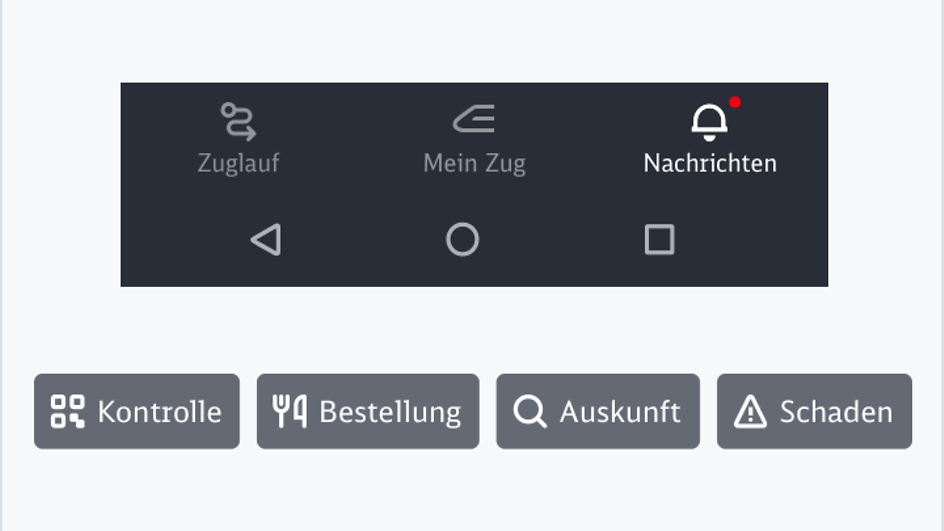Click the fork and knife Bestellung icon
The image size is (944, 531).
pos(290,411)
